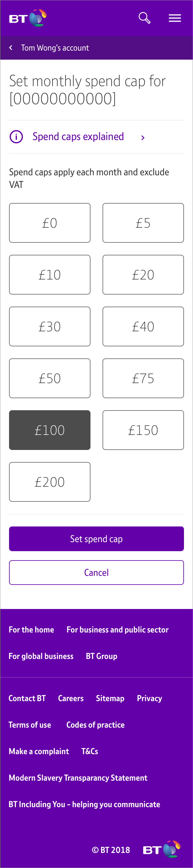Click the info circle icon

16,137
